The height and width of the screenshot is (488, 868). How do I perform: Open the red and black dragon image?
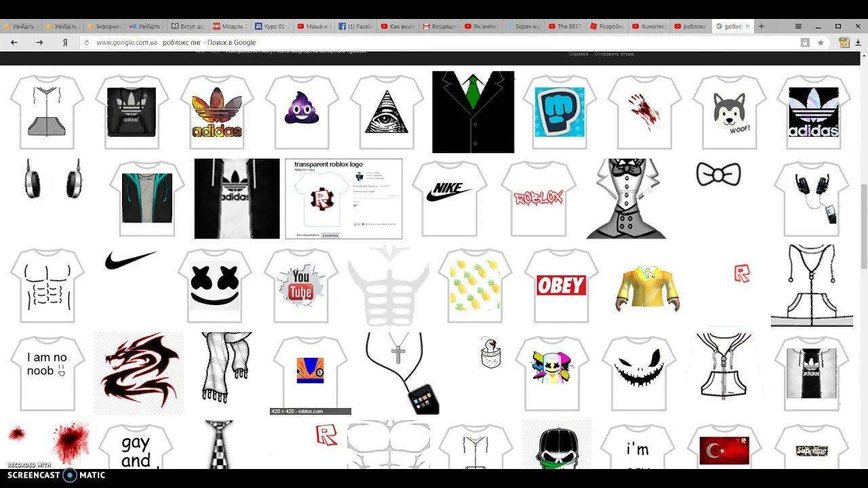(138, 373)
